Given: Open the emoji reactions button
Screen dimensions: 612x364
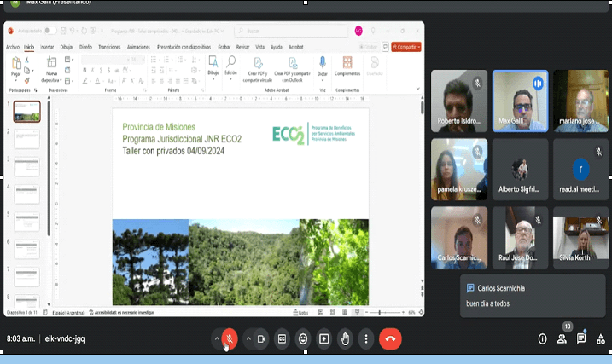Looking at the screenshot, I should (x=303, y=338).
